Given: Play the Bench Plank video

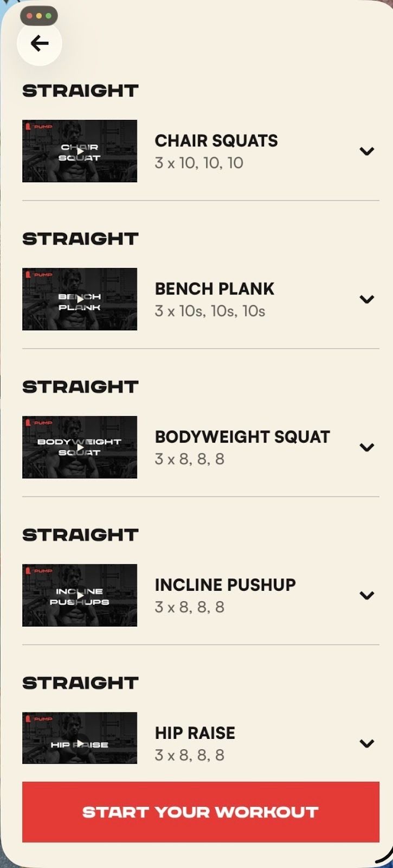Looking at the screenshot, I should click(80, 299).
